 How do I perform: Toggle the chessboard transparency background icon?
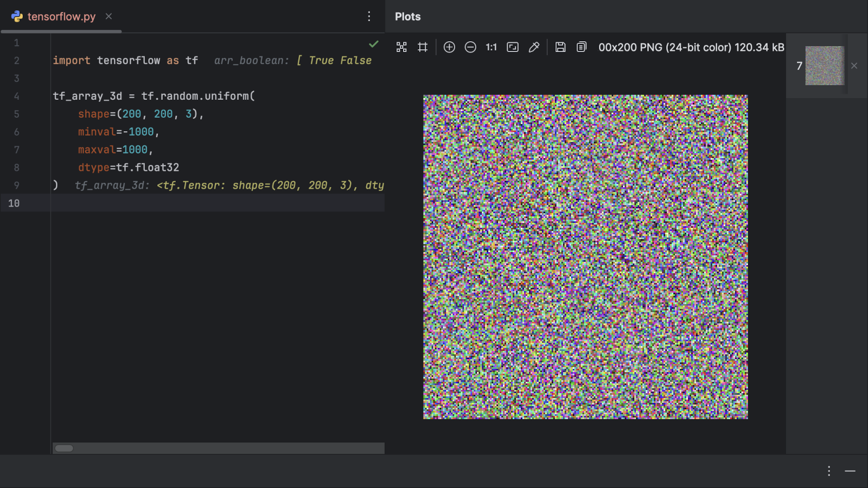[401, 47]
